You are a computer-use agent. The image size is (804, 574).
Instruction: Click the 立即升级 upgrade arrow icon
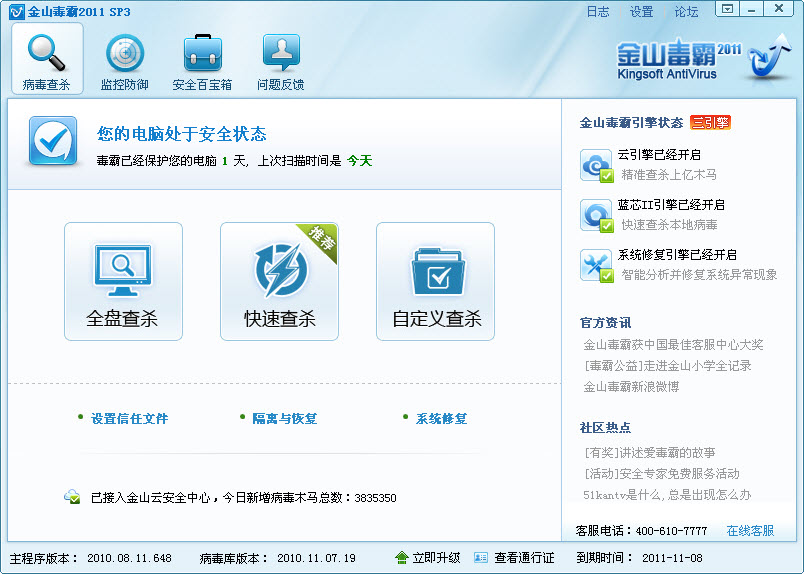click(x=401, y=557)
